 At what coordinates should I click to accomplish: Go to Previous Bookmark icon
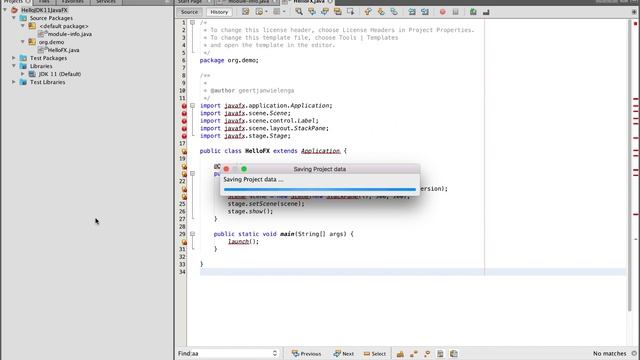[368, 12]
